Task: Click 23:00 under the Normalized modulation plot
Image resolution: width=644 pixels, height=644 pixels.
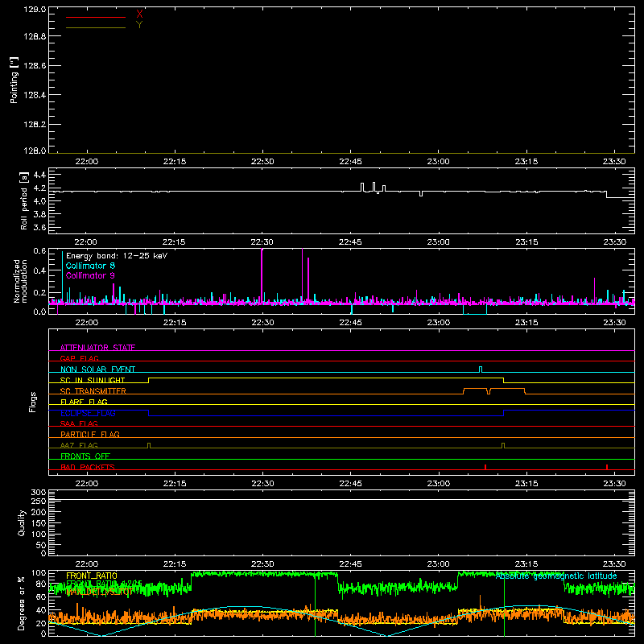Action: coord(438,323)
